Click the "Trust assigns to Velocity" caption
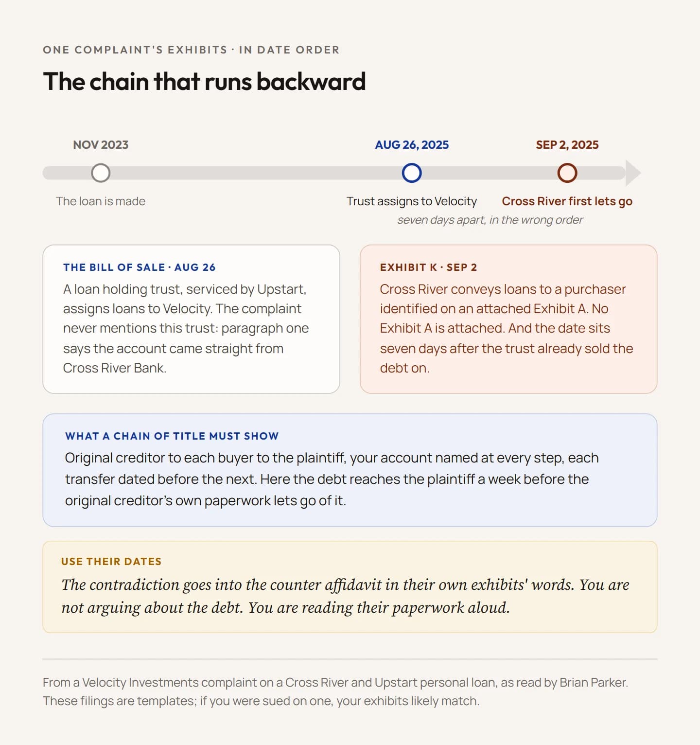The image size is (700, 745). [x=412, y=201]
